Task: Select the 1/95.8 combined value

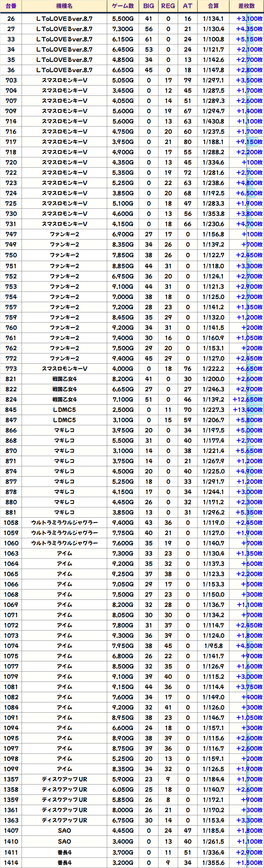Action: tap(213, 646)
